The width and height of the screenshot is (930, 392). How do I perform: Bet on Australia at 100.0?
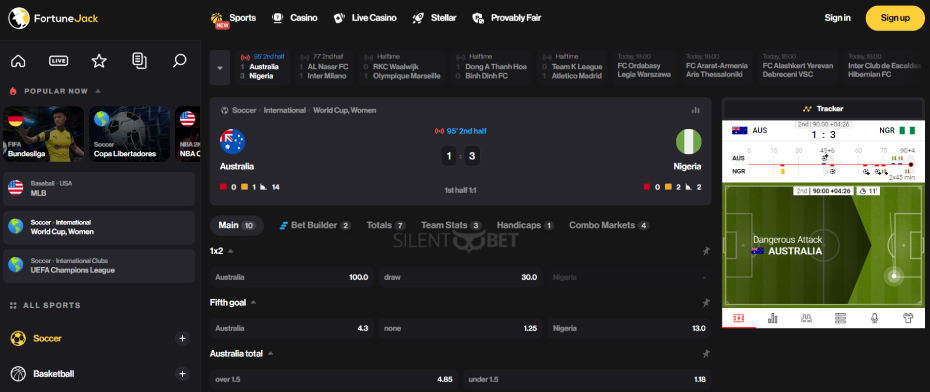click(292, 277)
